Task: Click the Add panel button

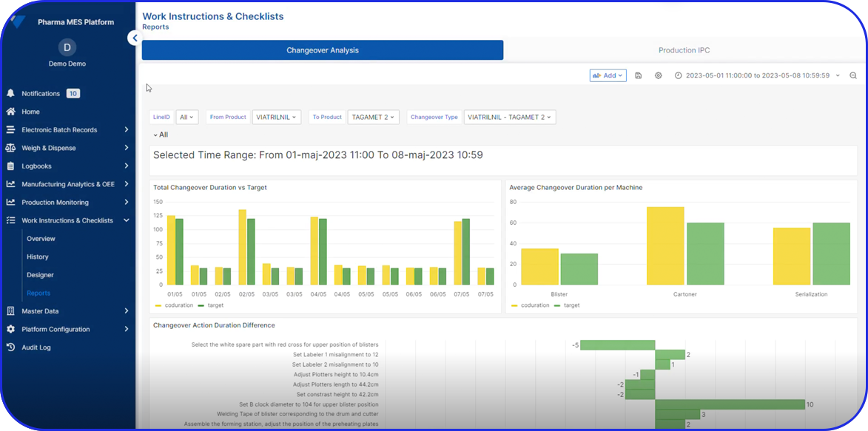Action: [x=608, y=75]
